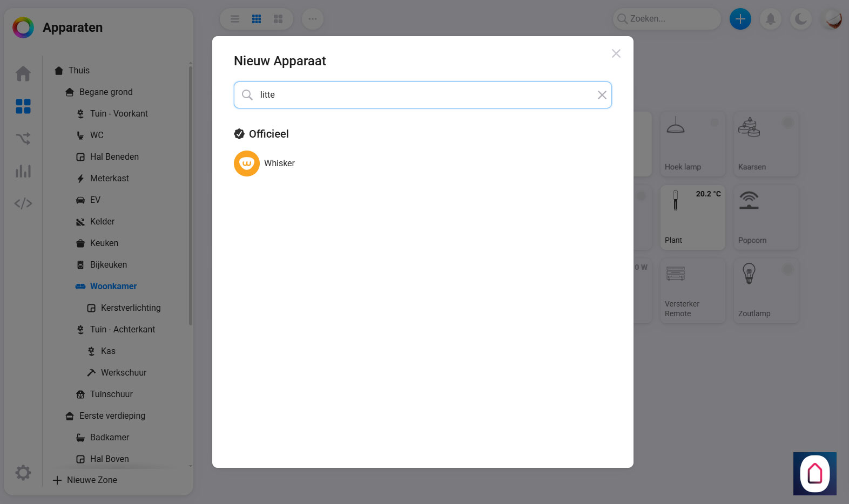
Task: Open the Flows shuffle icon in sidebar
Action: click(23, 139)
